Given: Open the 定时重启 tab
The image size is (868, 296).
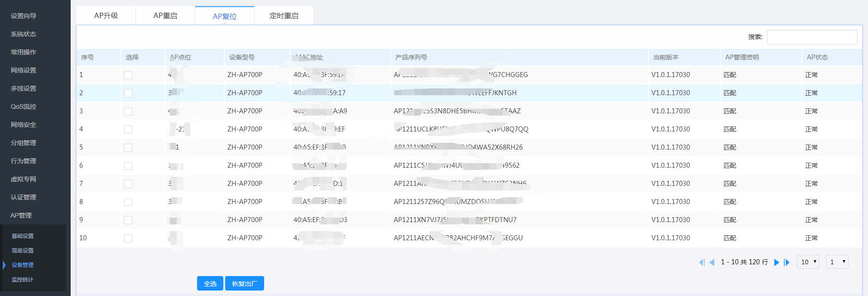Looking at the screenshot, I should [284, 16].
